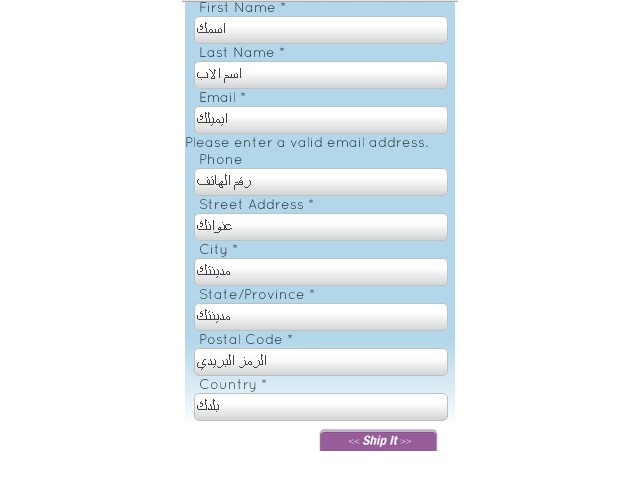This screenshot has width=640, height=480.
Task: Click the Postal Code field
Action: point(321,362)
